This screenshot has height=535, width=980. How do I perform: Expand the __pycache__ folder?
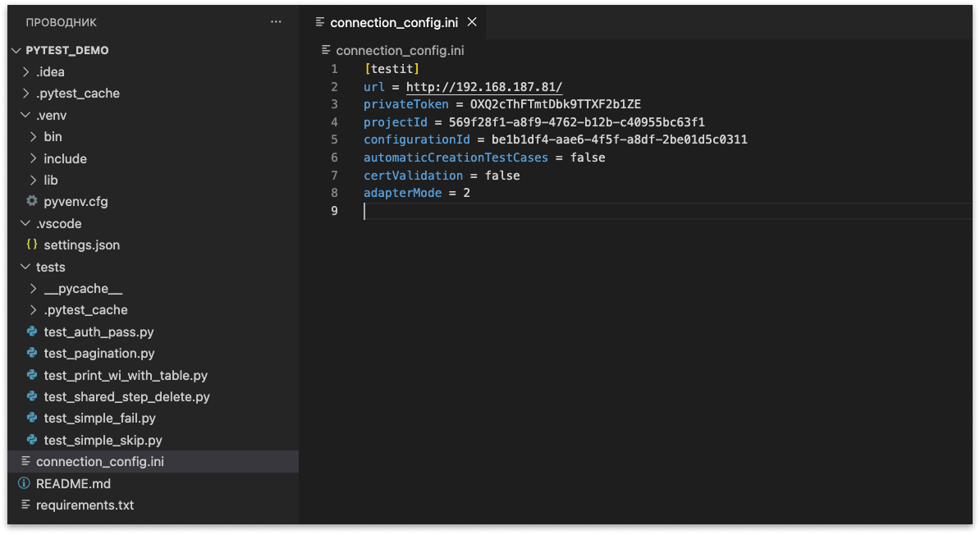(33, 288)
